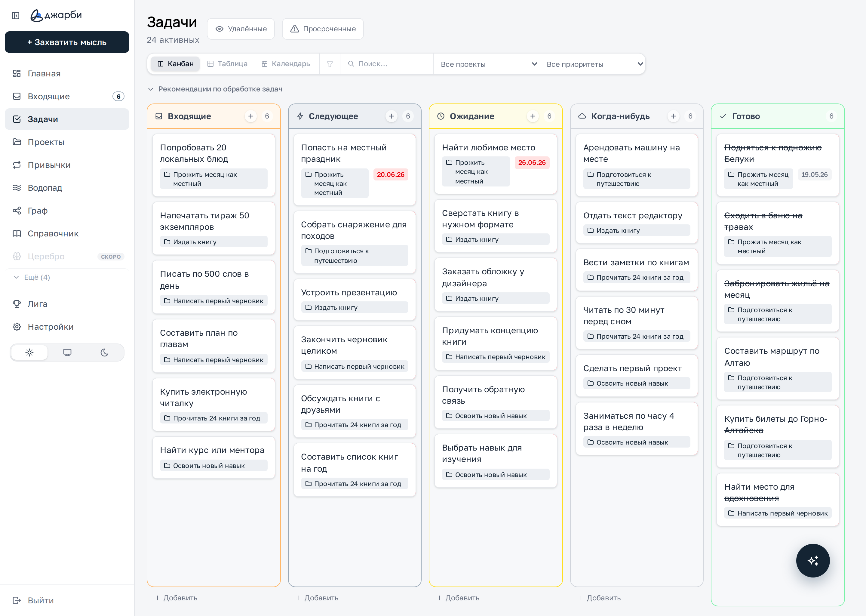
Task: Click the Входящие badge showing 6
Action: click(x=118, y=96)
